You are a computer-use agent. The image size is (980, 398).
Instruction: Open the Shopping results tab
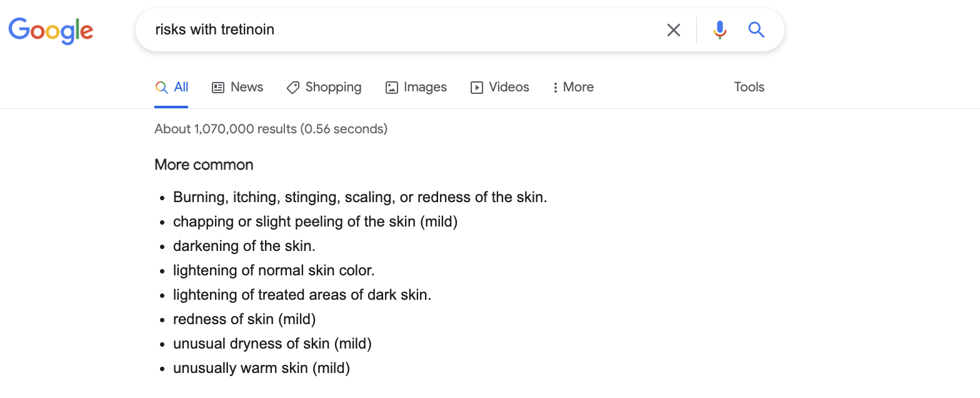[324, 88]
